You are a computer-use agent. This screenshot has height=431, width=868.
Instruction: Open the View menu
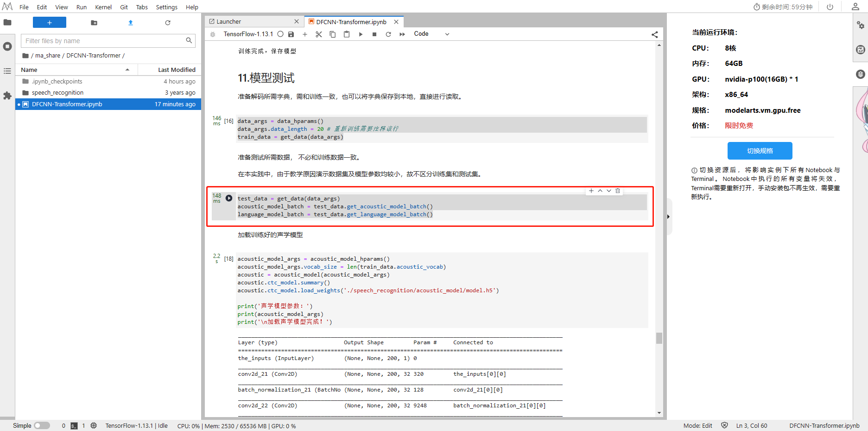pyautogui.click(x=62, y=7)
